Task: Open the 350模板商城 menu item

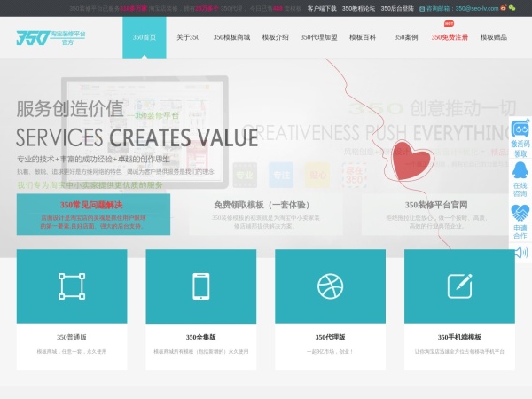Action: (x=231, y=37)
